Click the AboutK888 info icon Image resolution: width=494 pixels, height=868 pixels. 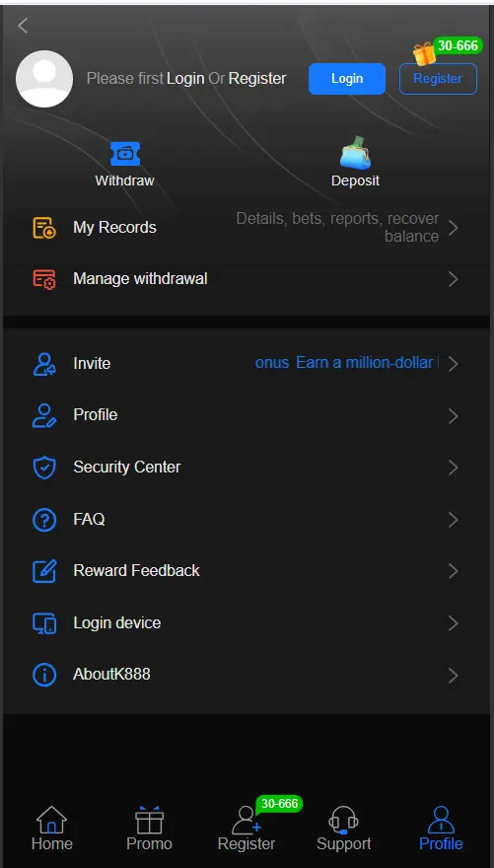[44, 675]
